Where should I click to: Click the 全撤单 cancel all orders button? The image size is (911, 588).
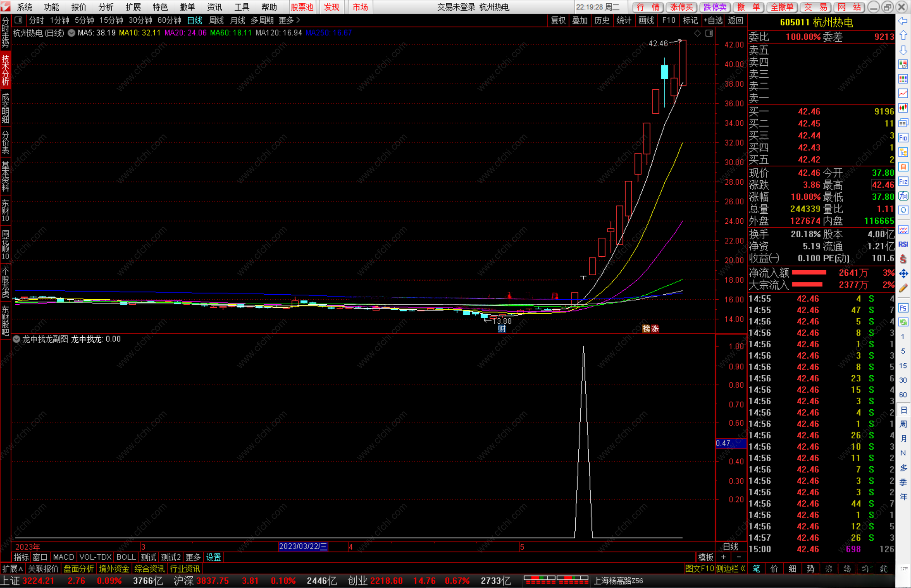click(782, 7)
